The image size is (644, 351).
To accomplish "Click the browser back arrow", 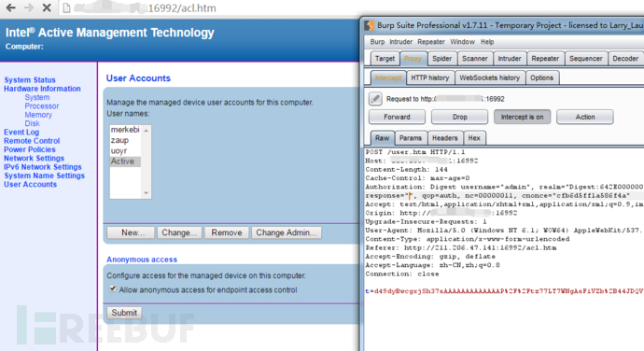I will point(10,7).
